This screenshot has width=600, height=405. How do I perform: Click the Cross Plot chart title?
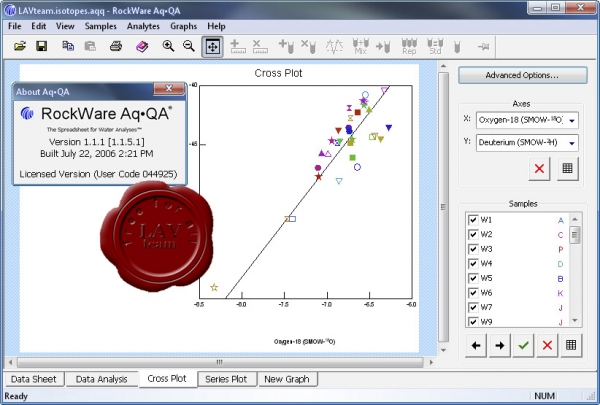(278, 73)
